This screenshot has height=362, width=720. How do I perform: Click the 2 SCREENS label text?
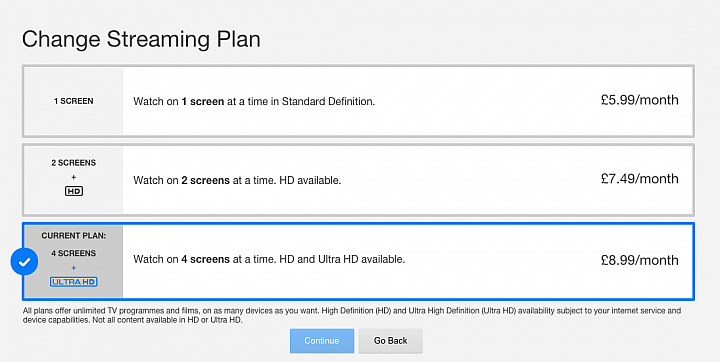point(73,163)
